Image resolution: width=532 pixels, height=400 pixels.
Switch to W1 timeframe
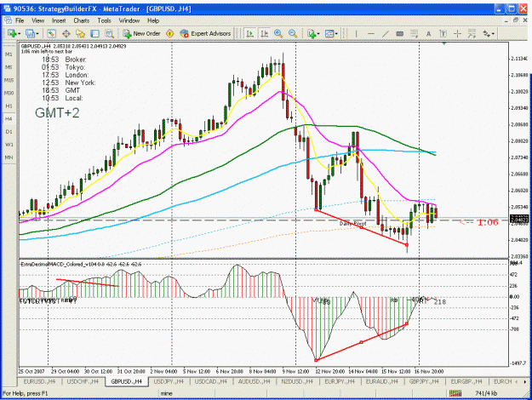coord(9,145)
